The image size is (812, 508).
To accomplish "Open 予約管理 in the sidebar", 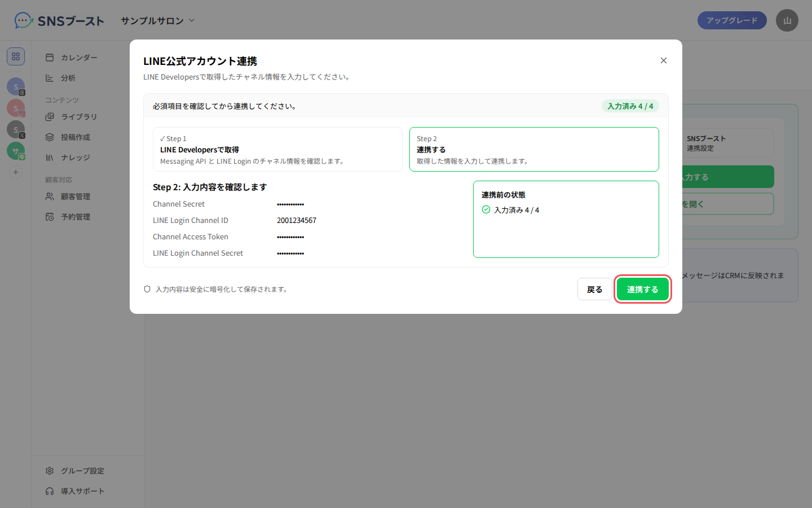I will (x=88, y=217).
